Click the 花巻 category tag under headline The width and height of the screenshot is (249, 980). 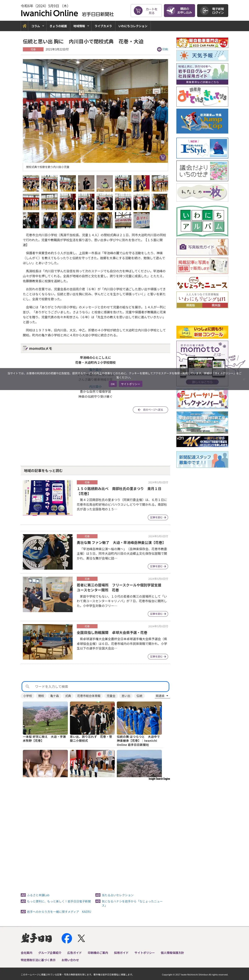[x=33, y=50]
